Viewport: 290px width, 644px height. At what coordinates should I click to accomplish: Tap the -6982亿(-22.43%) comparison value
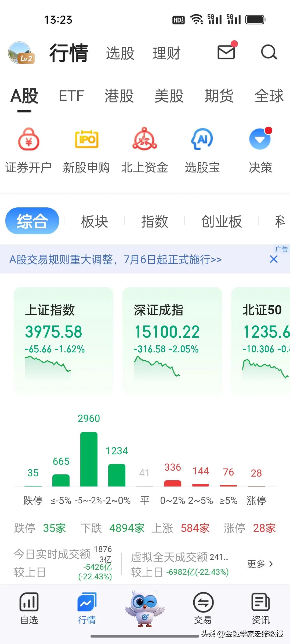point(198,572)
